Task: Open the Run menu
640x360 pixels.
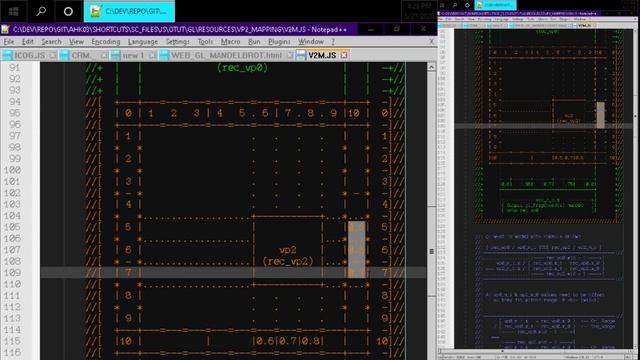Action: click(254, 42)
